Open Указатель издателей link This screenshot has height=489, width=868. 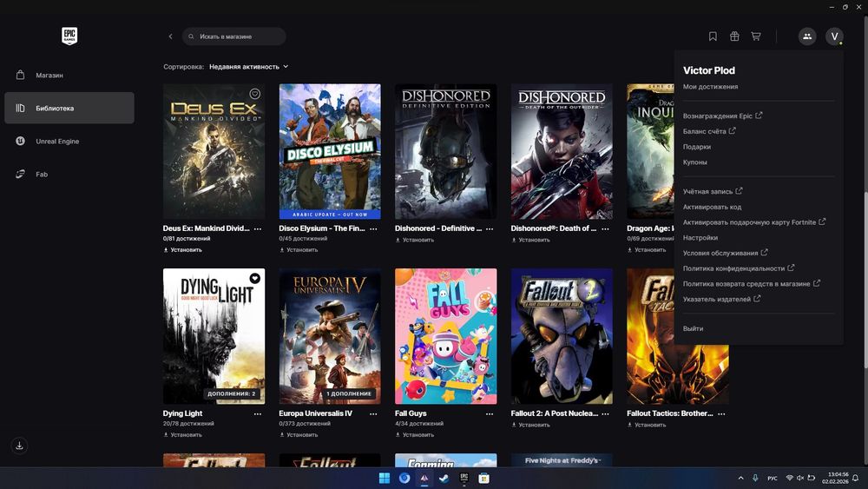click(721, 299)
